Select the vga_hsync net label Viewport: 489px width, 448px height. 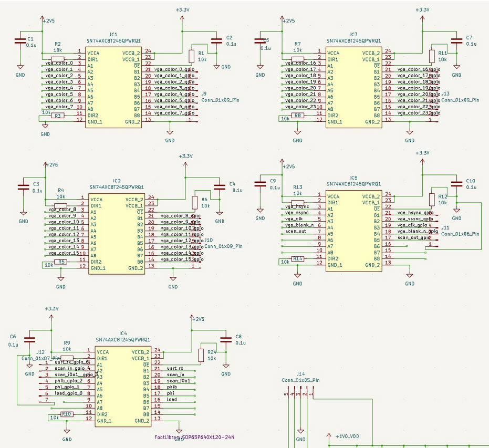(x=297, y=206)
